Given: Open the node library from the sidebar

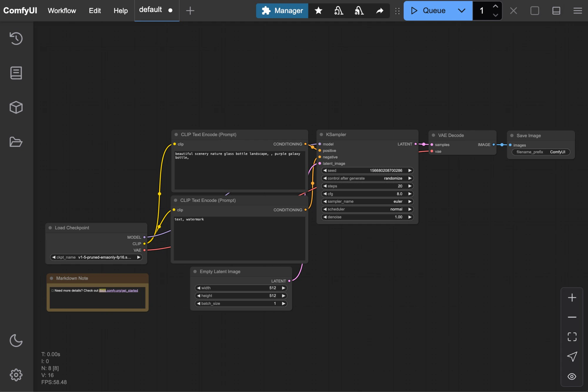Looking at the screenshot, I should pyautogui.click(x=16, y=73).
